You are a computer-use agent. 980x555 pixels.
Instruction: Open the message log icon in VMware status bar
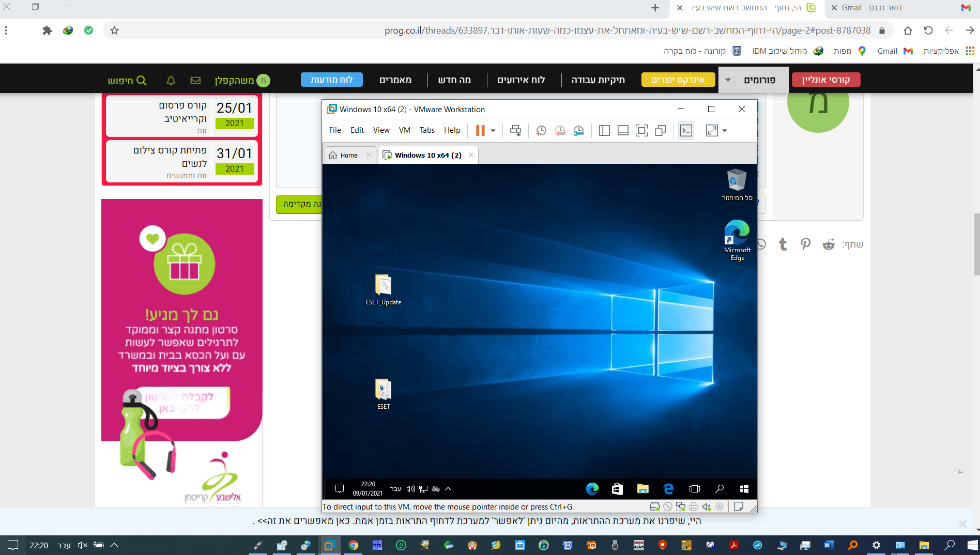(x=739, y=506)
